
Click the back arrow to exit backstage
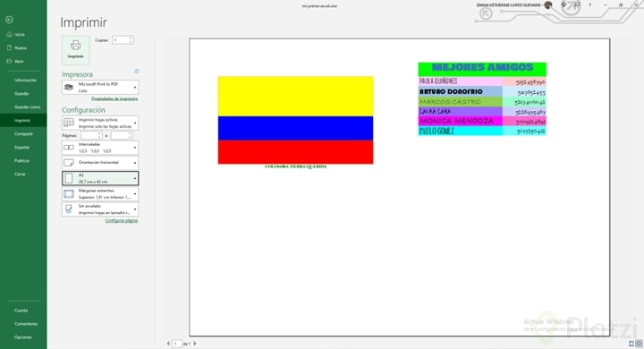pyautogui.click(x=9, y=20)
